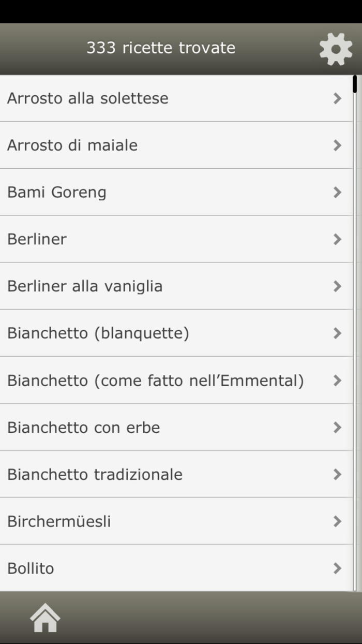Tap the Home icon at bottom
The width and height of the screenshot is (362, 644).
46,617
